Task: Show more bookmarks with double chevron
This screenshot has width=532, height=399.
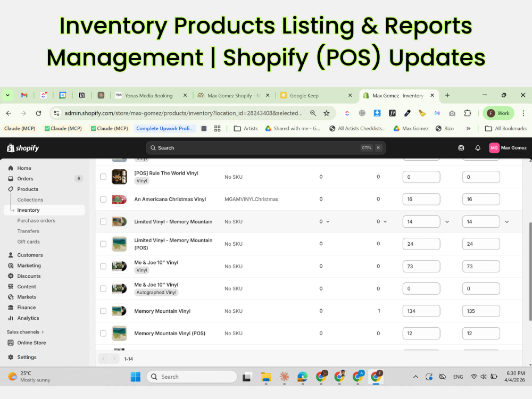Action: pyautogui.click(x=469, y=129)
